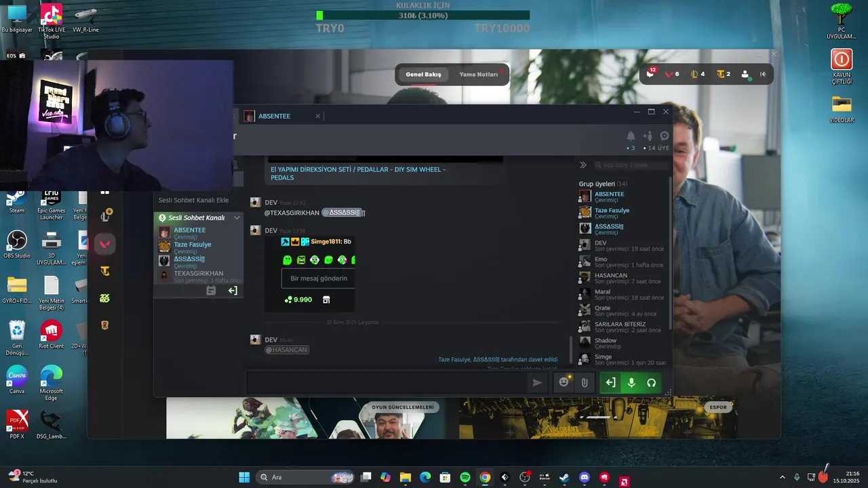Click the attachment paperclip icon
The width and height of the screenshot is (868, 488).
pos(584,382)
